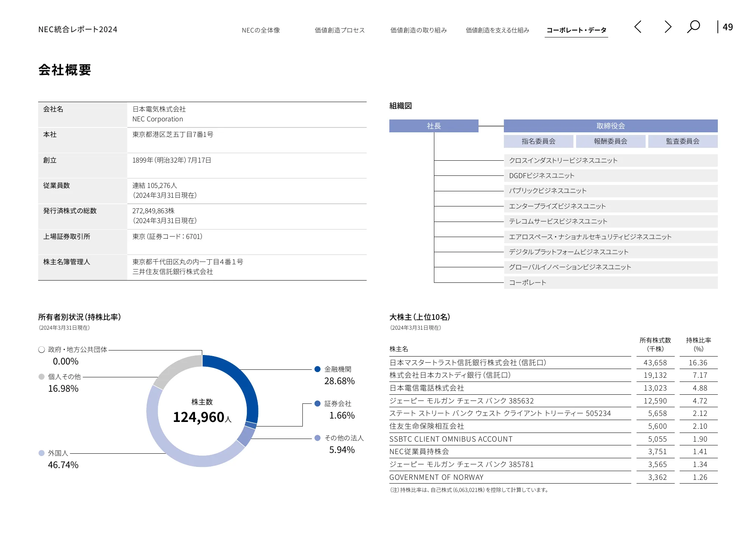
Task: Click エアロスペース・ナショナルセキュリティビジネスユニット row
Action: click(x=611, y=237)
